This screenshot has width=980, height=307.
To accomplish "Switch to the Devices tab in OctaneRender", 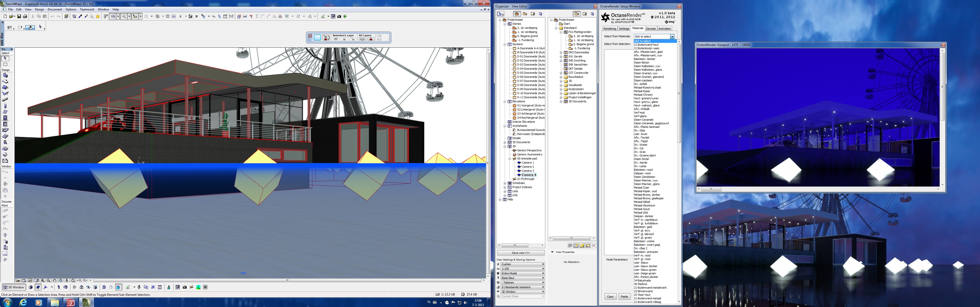I will tap(650, 29).
